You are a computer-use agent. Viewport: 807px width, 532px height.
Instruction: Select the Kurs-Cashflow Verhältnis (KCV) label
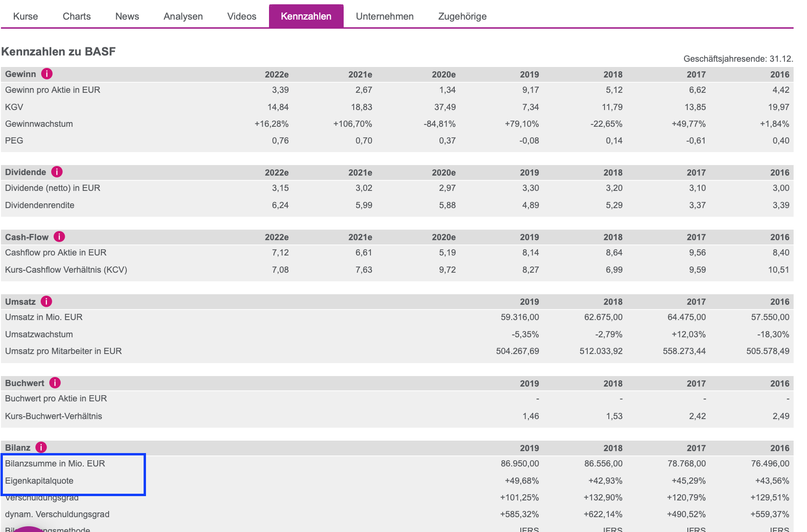coord(66,270)
